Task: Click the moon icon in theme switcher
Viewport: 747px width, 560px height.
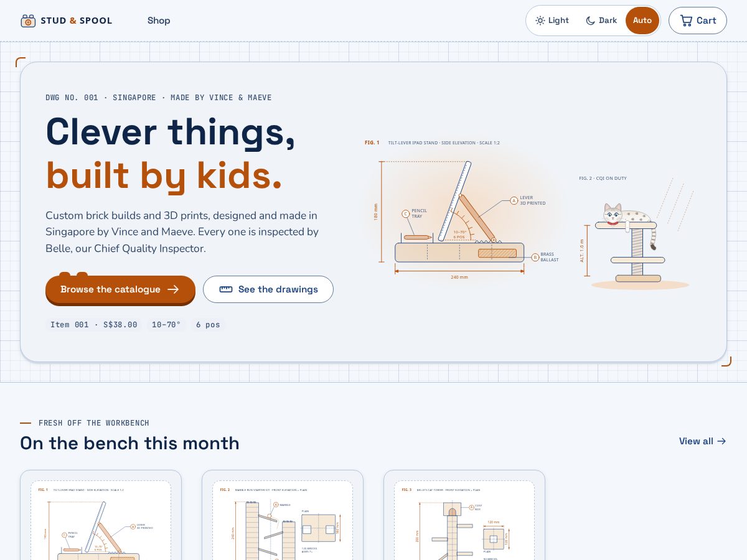Action: [x=590, y=21]
